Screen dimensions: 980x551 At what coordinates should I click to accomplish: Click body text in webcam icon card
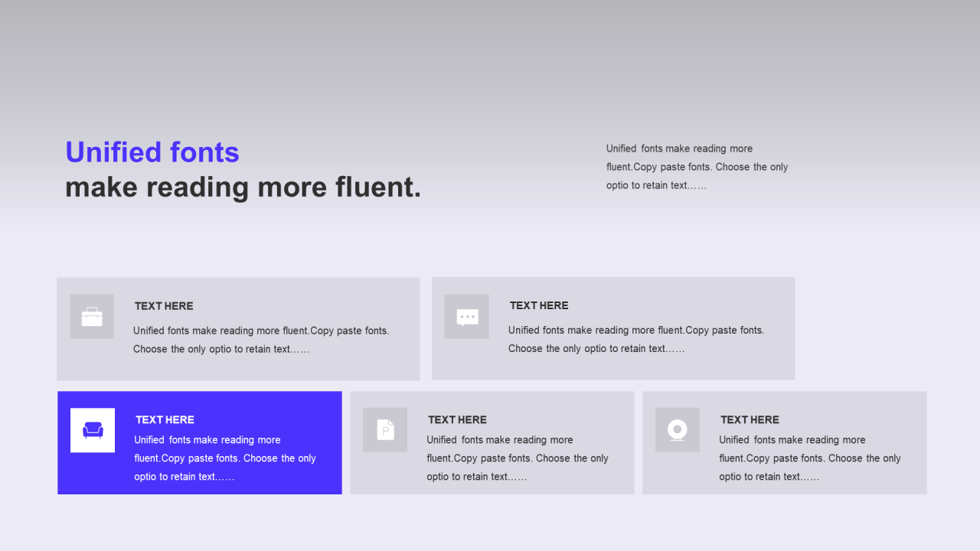(x=810, y=458)
